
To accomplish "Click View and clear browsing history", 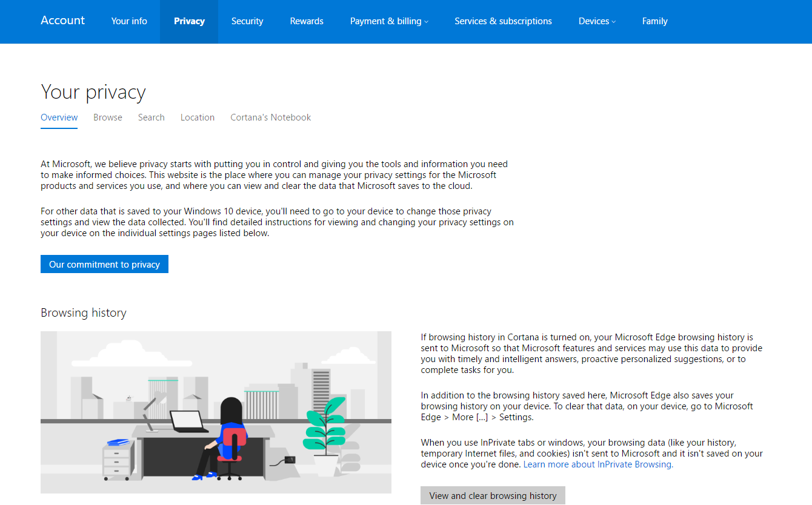I will tap(492, 495).
